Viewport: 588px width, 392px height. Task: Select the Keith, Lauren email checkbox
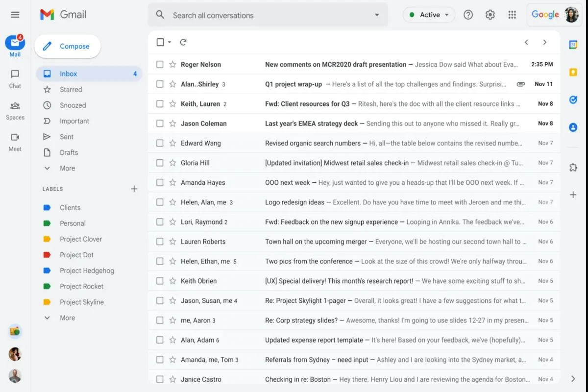[x=160, y=104]
